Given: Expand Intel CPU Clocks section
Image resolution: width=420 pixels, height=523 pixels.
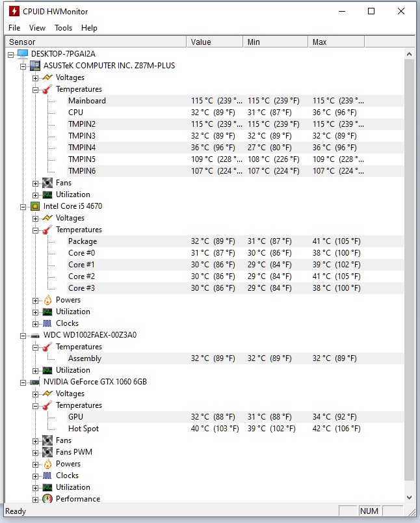Looking at the screenshot, I should pos(35,324).
